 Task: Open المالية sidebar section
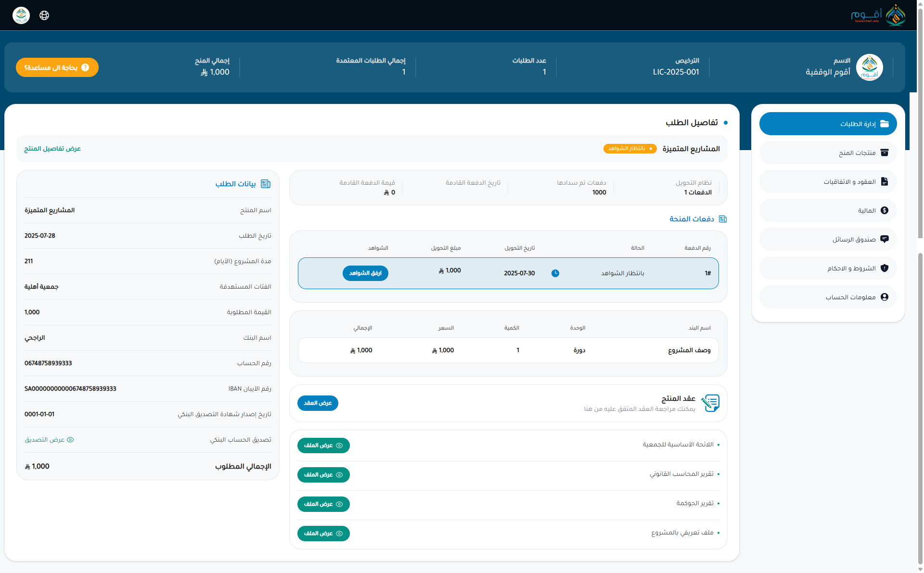[x=828, y=211]
